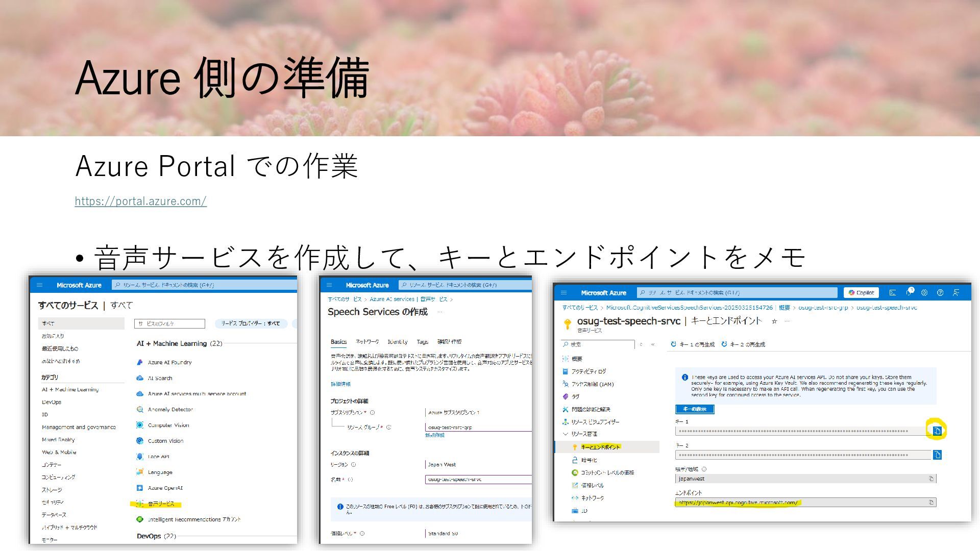Click 新規作成 link under resource group
The height and width of the screenshot is (551, 980).
pos(435,436)
